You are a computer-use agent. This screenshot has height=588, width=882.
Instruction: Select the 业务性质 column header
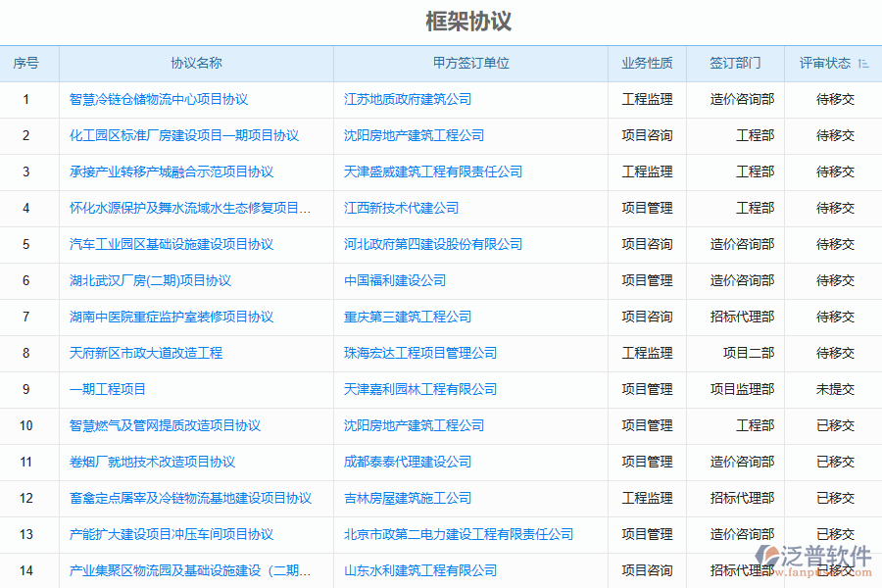point(648,63)
